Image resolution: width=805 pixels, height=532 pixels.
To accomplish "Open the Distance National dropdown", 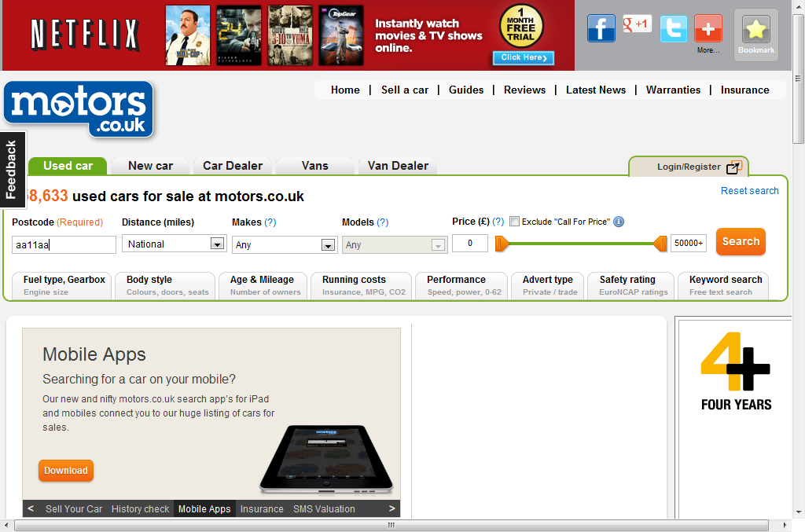I will click(x=174, y=244).
